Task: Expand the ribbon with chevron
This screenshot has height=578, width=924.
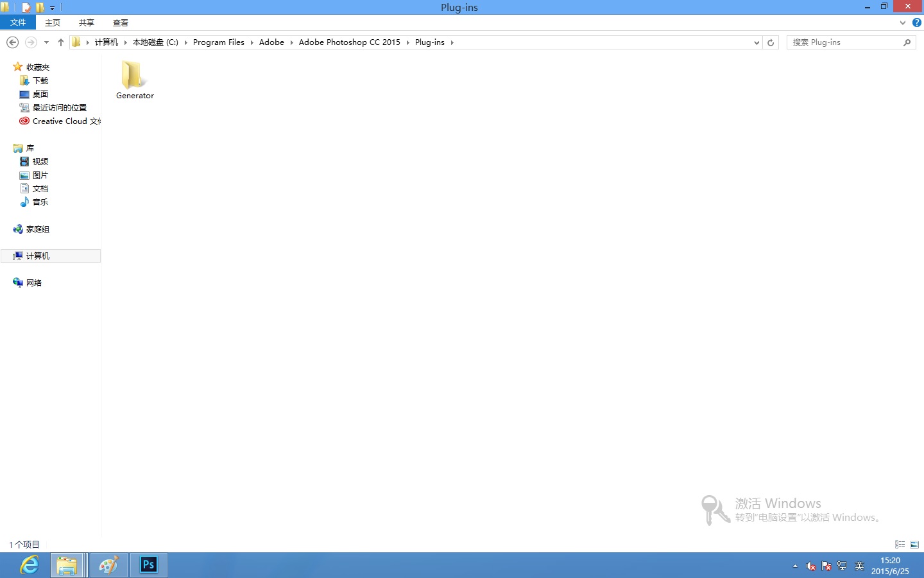Action: [903, 22]
